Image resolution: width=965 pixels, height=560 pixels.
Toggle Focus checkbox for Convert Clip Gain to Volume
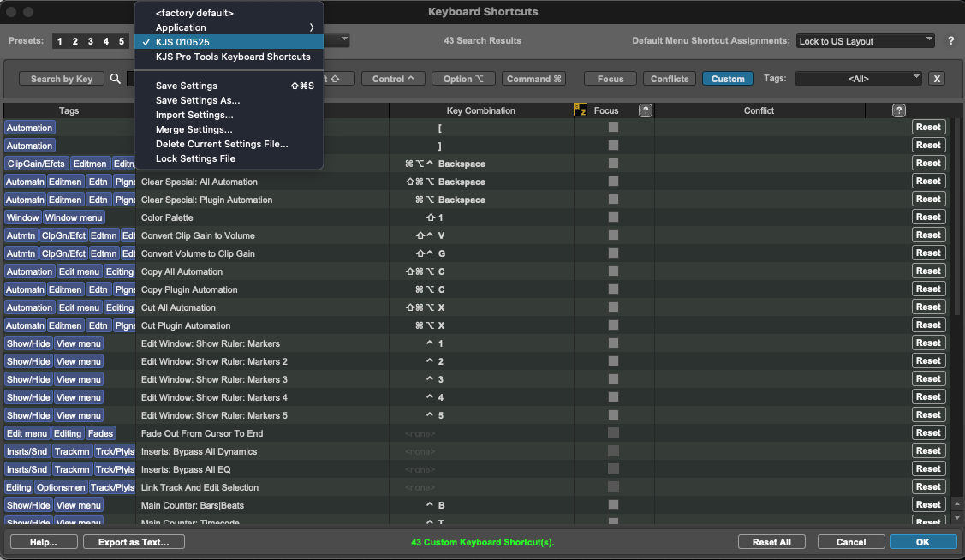(x=613, y=235)
